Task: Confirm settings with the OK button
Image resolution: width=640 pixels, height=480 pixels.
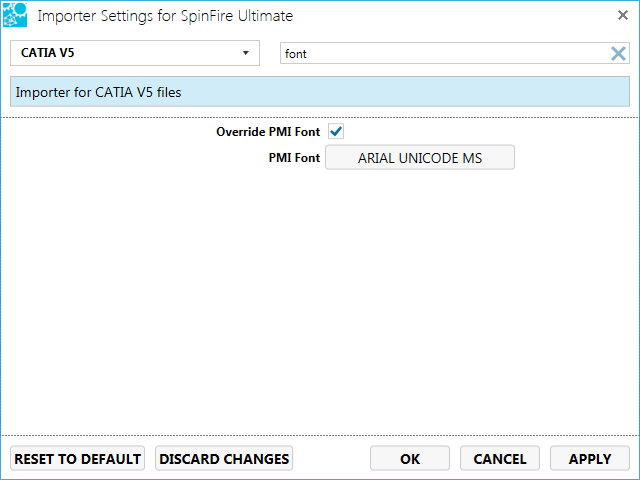Action: [x=410, y=459]
